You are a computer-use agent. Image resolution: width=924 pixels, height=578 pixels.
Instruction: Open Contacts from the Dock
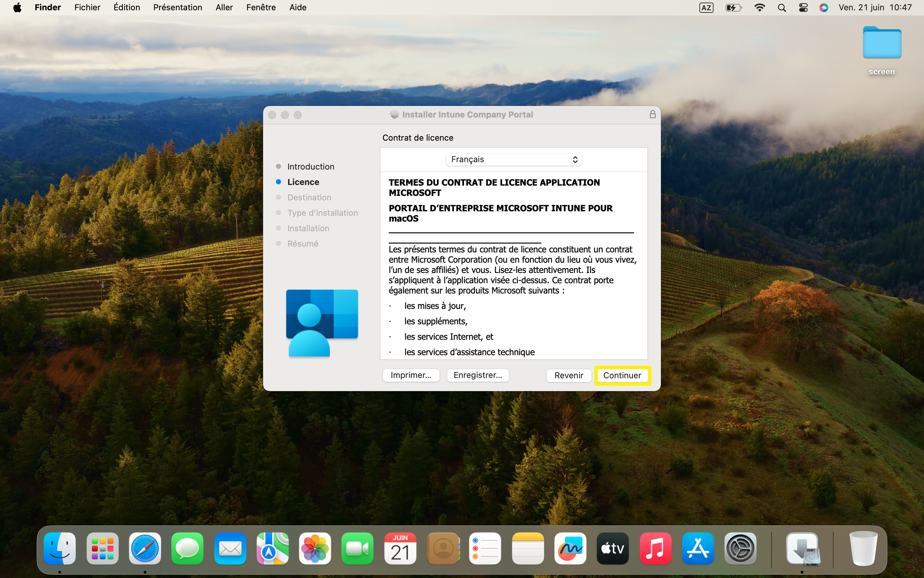click(x=443, y=548)
